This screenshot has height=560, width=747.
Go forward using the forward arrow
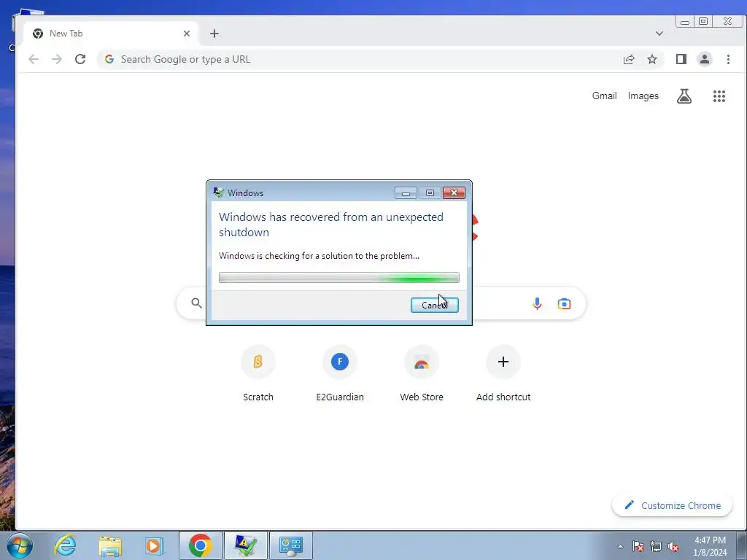click(x=57, y=59)
